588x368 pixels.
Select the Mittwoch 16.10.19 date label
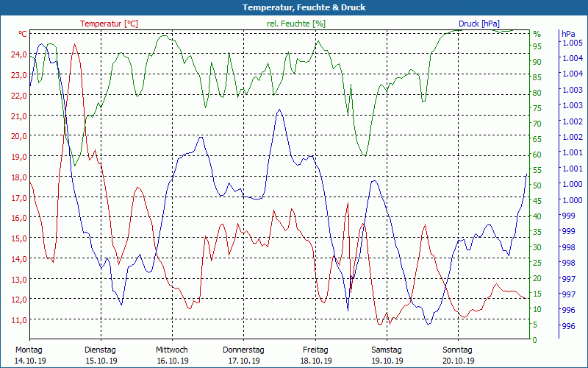coord(172,355)
